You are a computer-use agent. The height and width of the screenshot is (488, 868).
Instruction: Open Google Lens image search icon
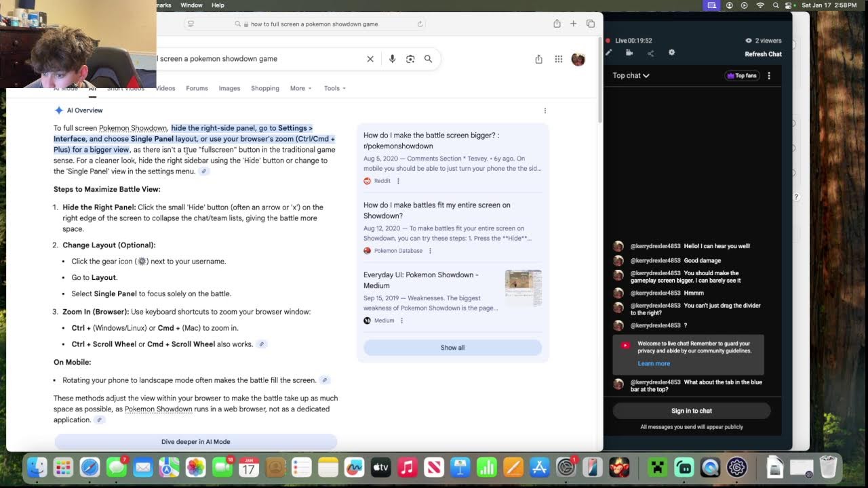pos(410,59)
